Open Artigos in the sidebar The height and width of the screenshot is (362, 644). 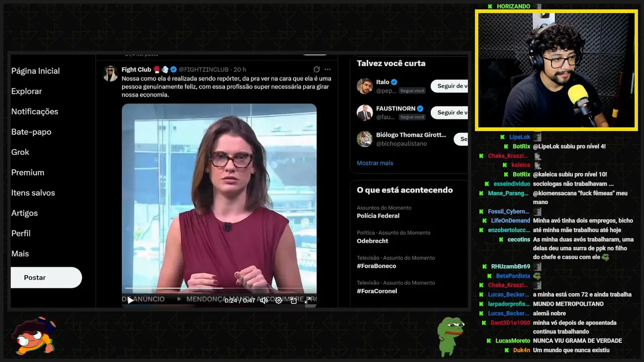[25, 213]
